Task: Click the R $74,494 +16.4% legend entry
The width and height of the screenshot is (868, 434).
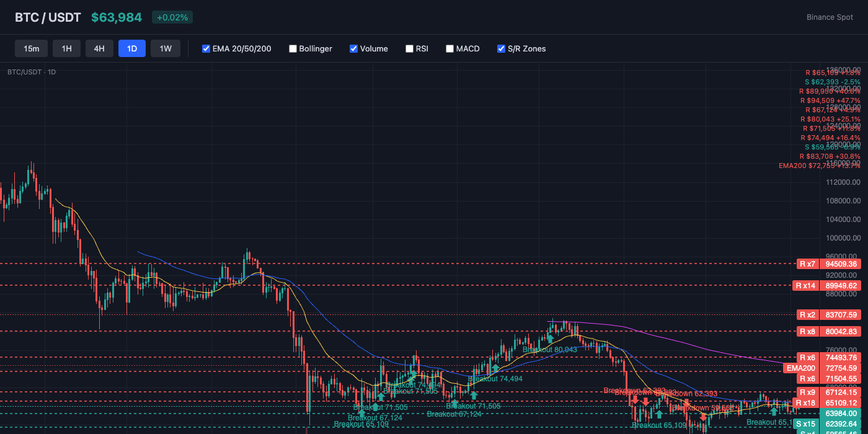Action: [830, 138]
